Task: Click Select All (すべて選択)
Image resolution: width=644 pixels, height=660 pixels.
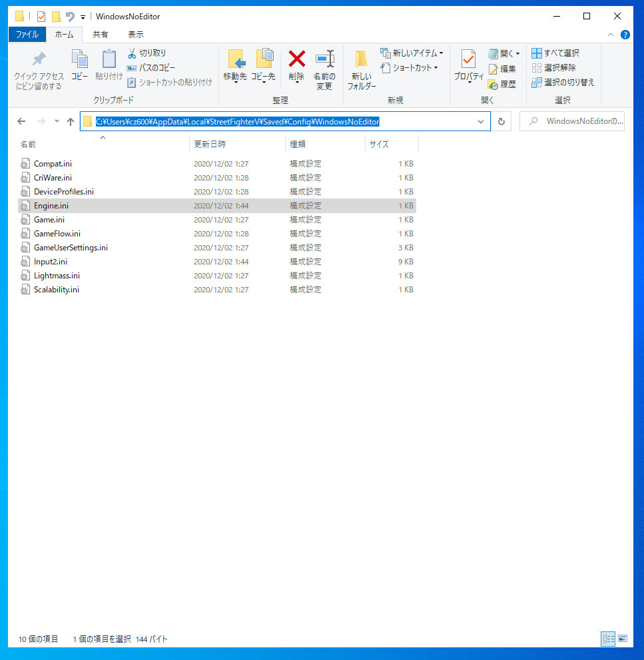Action: 555,53
